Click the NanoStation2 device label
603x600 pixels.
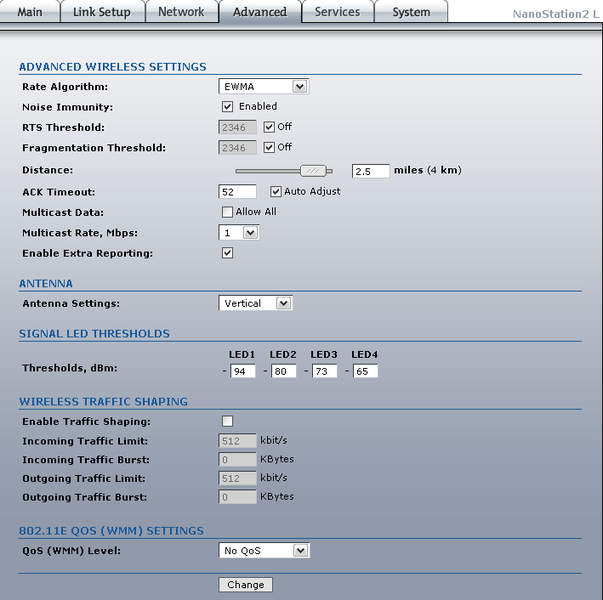click(556, 14)
